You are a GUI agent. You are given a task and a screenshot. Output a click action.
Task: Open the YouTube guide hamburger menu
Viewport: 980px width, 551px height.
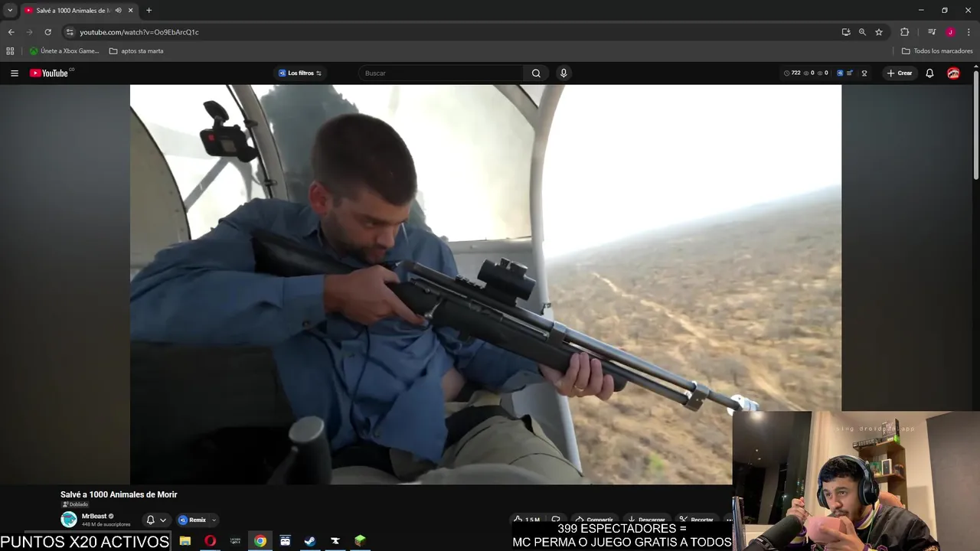(15, 73)
